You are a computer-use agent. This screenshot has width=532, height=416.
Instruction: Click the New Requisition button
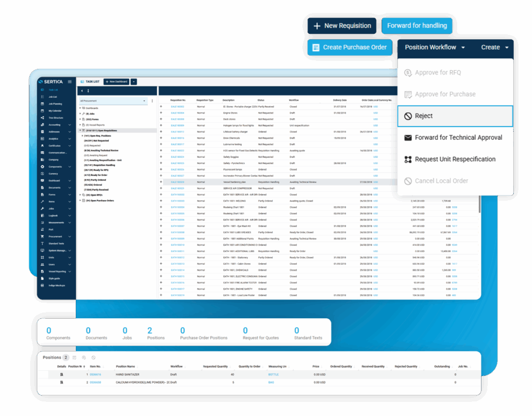[341, 25]
